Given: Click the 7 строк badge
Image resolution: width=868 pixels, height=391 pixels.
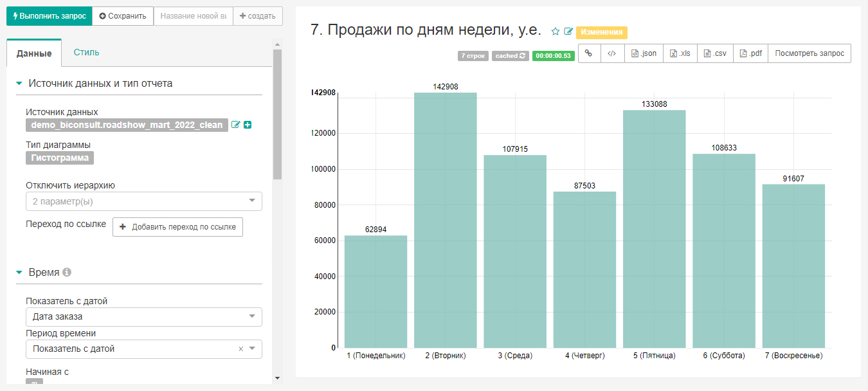Looking at the screenshot, I should point(473,56).
